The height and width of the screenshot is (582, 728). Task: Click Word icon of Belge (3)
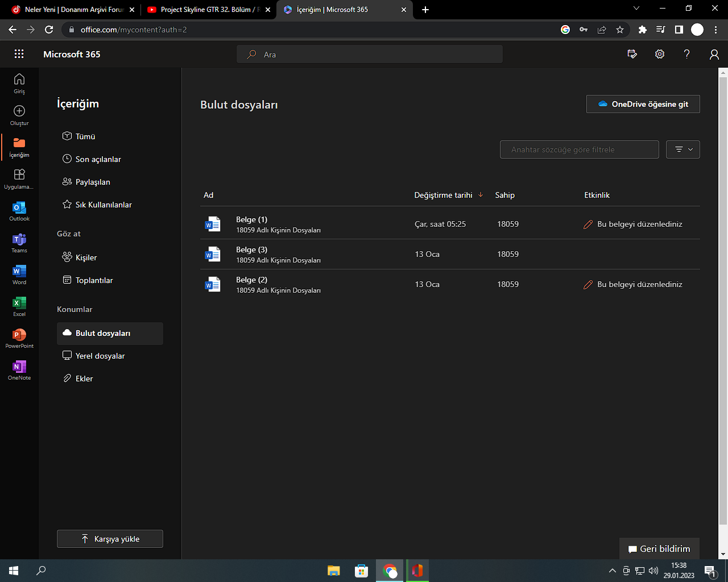(213, 254)
